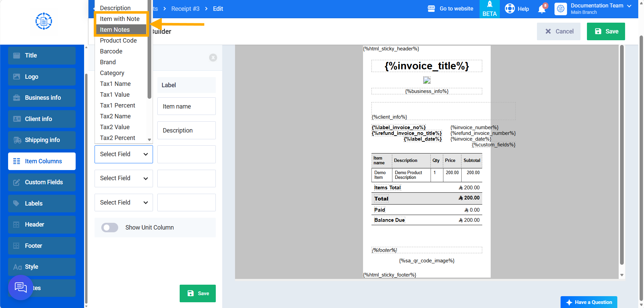Click the Cancel button
This screenshot has width=644, height=308.
click(x=559, y=31)
